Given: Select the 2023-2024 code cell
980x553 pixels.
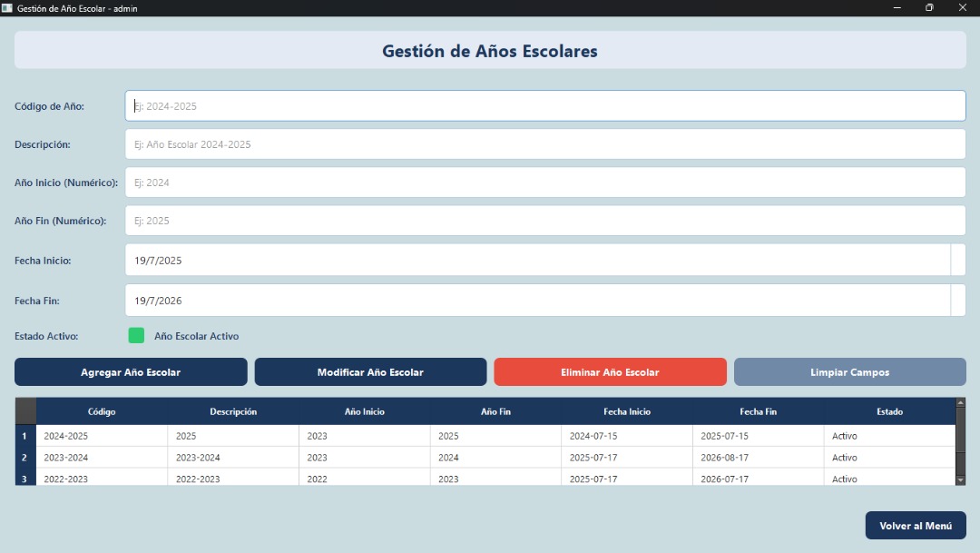Looking at the screenshot, I should pos(102,458).
